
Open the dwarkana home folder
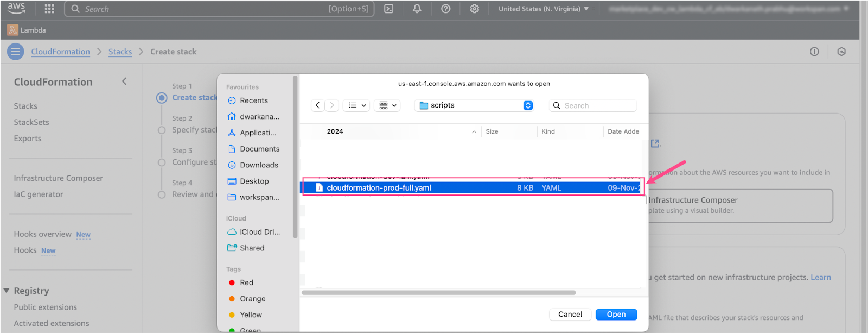[254, 117]
